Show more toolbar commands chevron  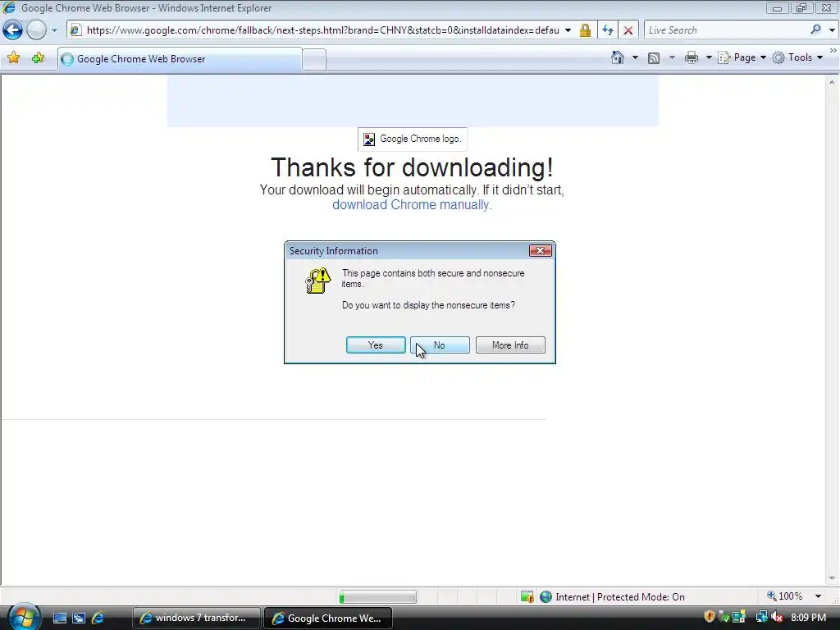coord(833,51)
